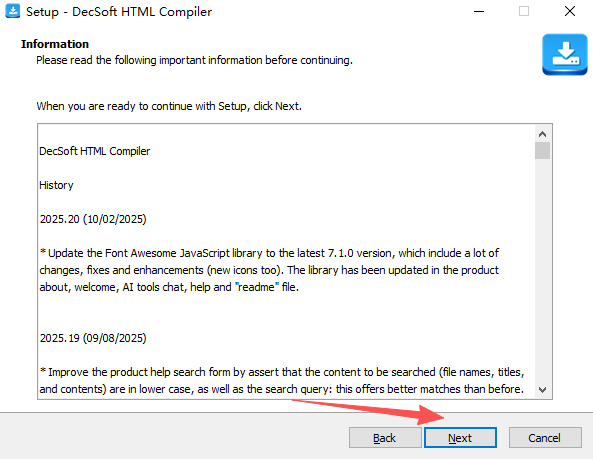593x459 pixels.
Task: Click the Setup installer icon in title bar
Action: pyautogui.click(x=12, y=11)
